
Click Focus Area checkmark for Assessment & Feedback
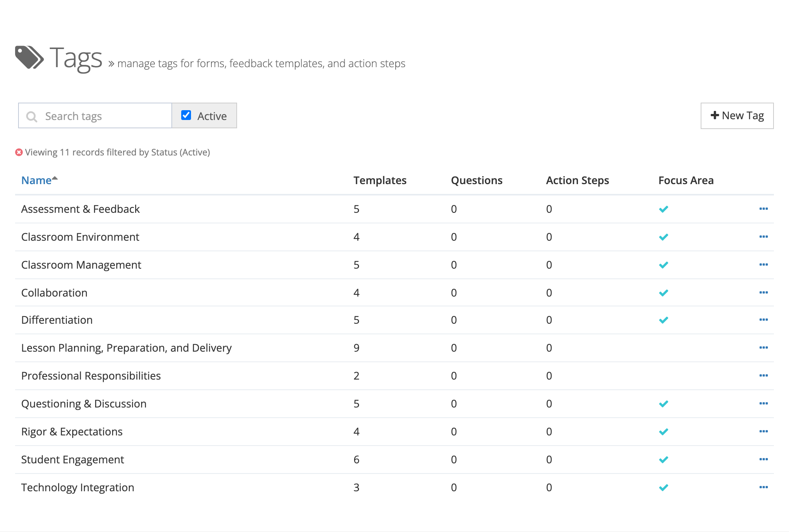point(664,209)
